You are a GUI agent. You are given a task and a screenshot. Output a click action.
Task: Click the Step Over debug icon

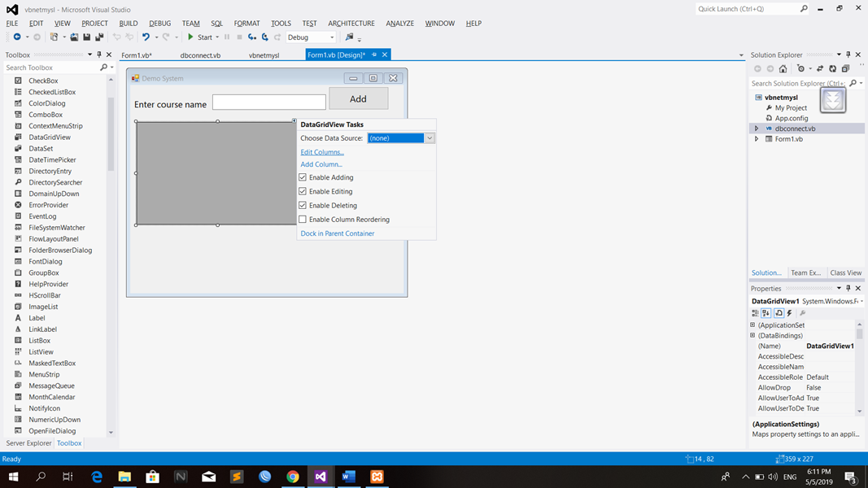click(x=264, y=37)
